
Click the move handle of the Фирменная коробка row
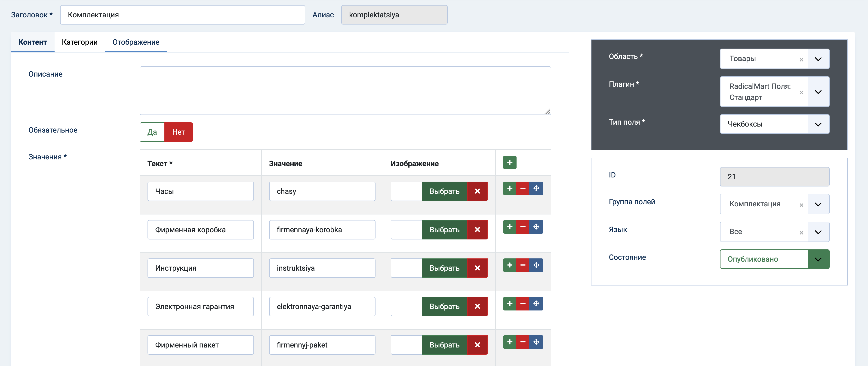click(536, 227)
